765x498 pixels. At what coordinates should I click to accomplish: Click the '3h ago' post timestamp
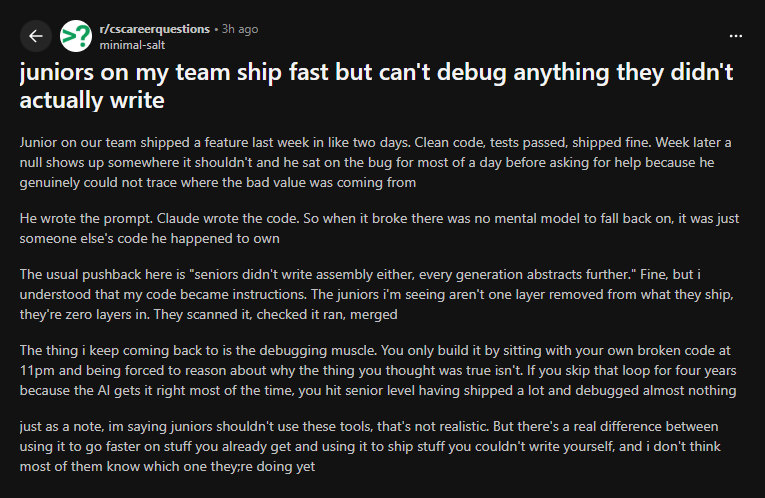[241, 29]
